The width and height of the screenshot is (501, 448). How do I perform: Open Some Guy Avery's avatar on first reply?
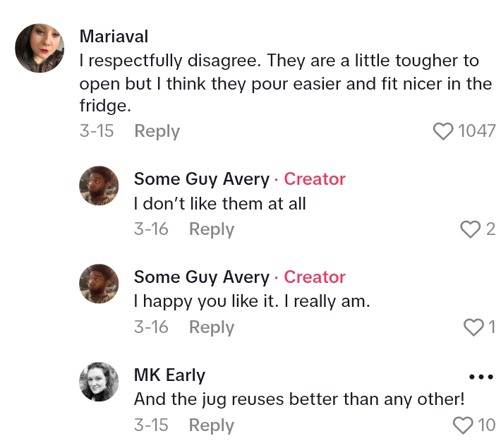point(99,186)
